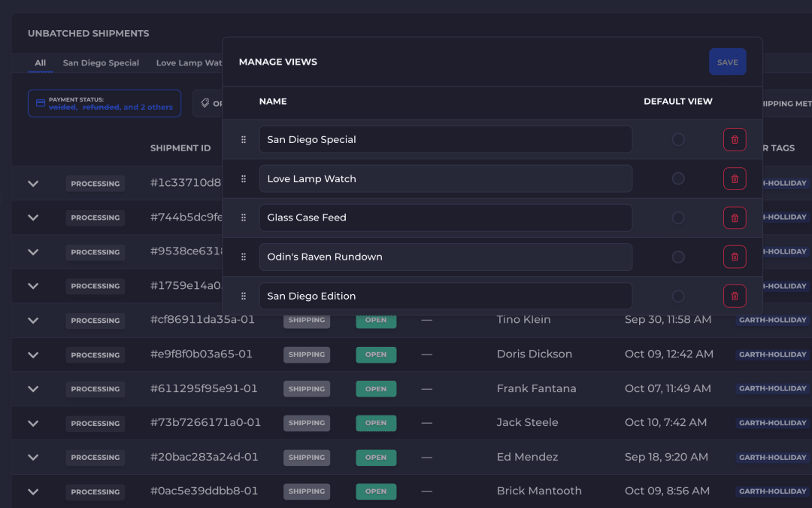Click the Oct 07, 11:49 AM date
812x508 pixels.
coord(668,388)
